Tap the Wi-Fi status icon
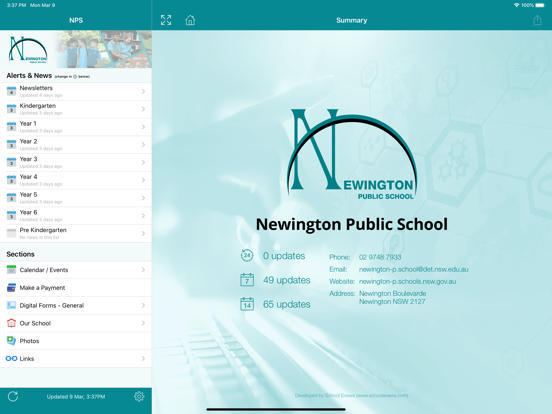Viewport: 552px width, 414px height. pyautogui.click(x=516, y=5)
